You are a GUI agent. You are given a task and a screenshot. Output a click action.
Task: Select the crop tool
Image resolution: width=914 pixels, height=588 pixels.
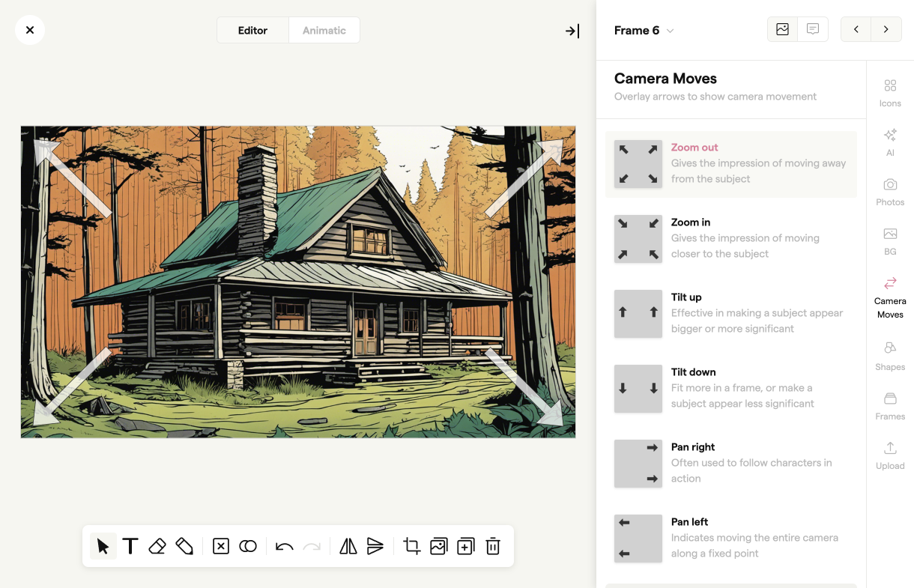coord(411,546)
